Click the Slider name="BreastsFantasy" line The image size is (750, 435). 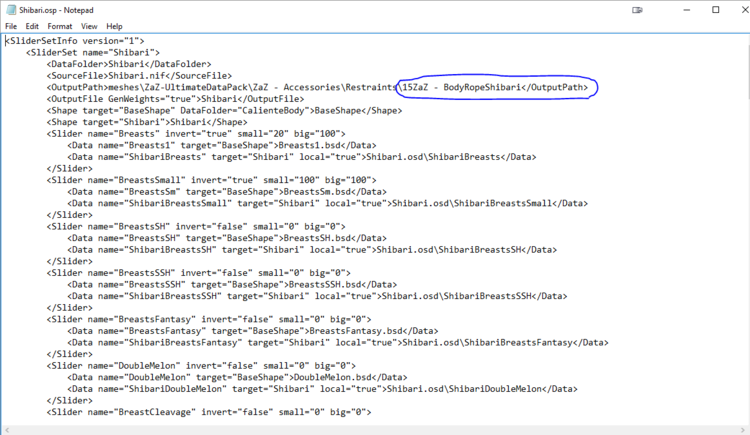tap(209, 319)
